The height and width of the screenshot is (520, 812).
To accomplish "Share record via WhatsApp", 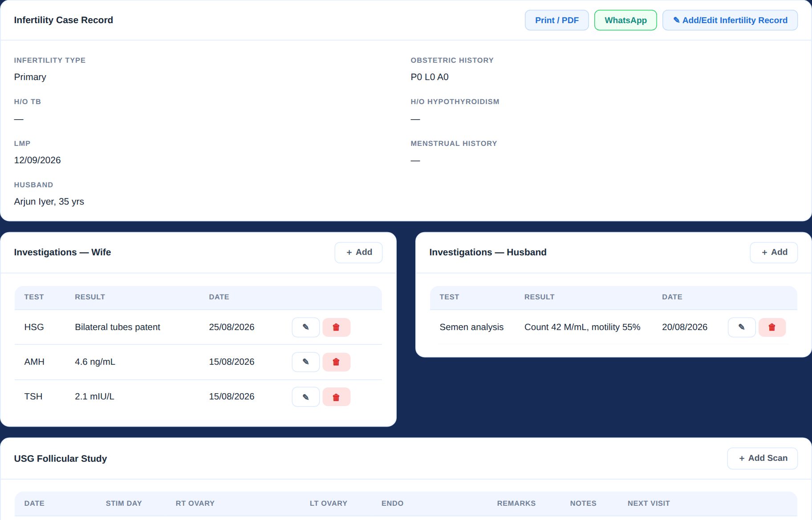I will pos(625,20).
